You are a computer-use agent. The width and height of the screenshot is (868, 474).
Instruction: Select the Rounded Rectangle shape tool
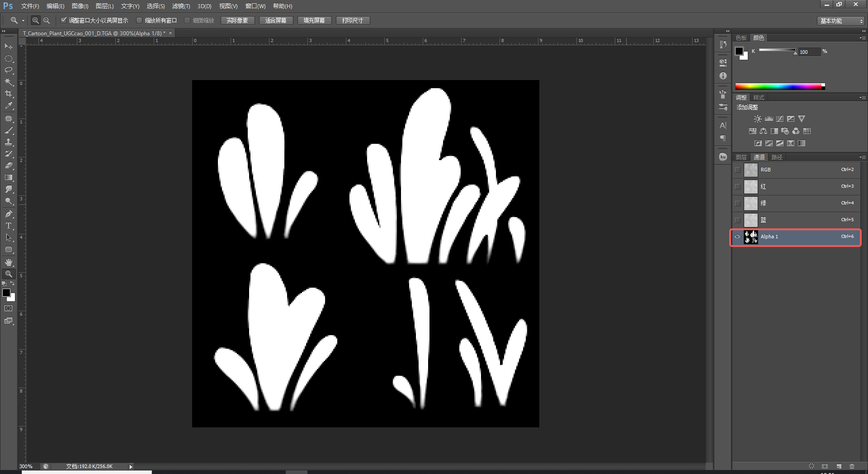9,249
